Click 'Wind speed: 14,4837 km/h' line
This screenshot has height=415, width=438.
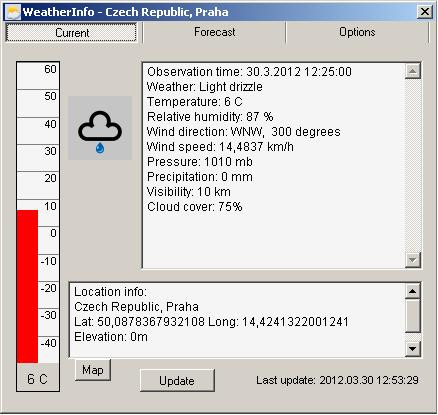(x=220, y=147)
